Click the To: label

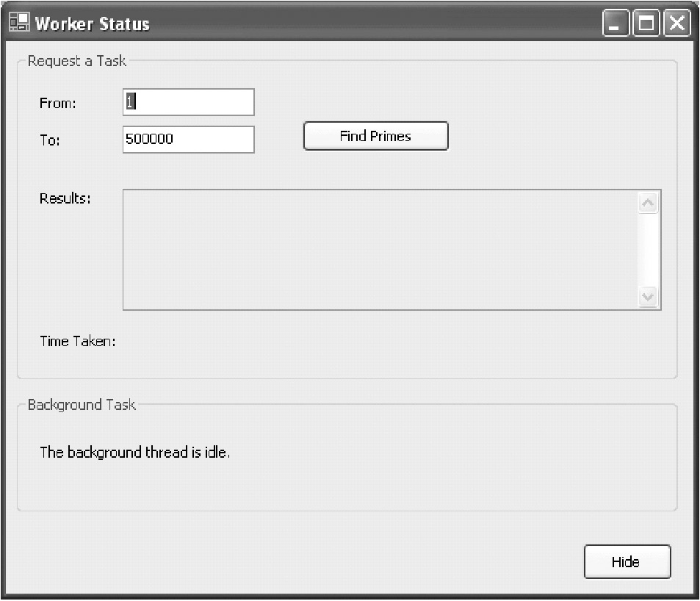click(x=50, y=140)
